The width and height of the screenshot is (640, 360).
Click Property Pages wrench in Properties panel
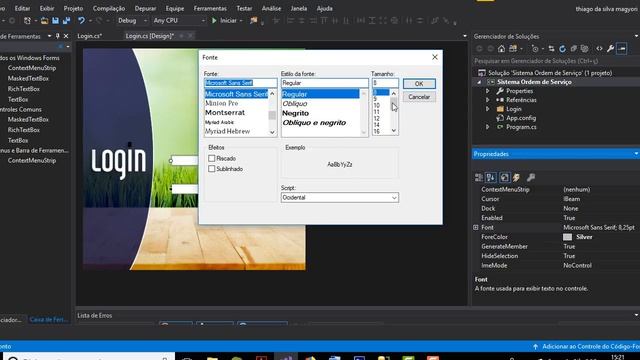tap(531, 178)
